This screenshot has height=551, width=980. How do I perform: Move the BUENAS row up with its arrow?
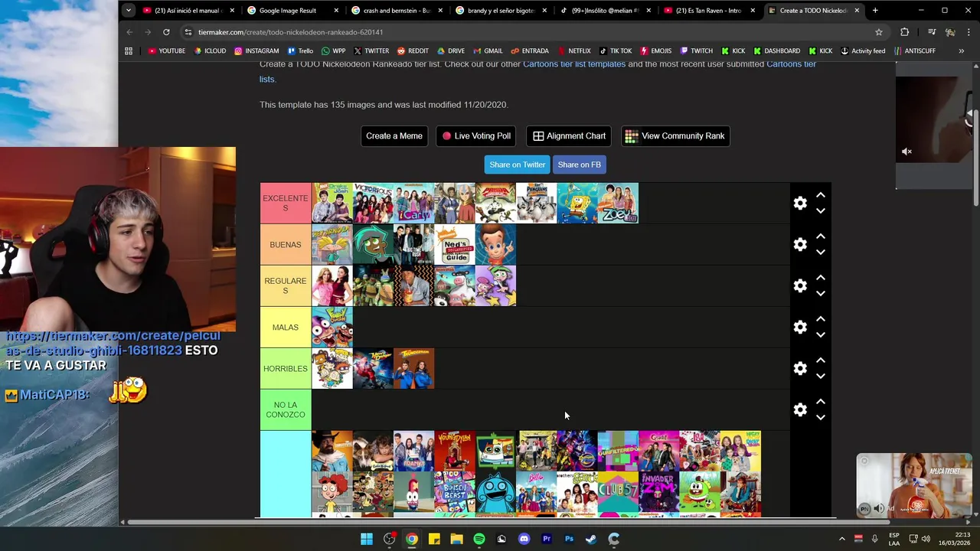click(x=820, y=236)
